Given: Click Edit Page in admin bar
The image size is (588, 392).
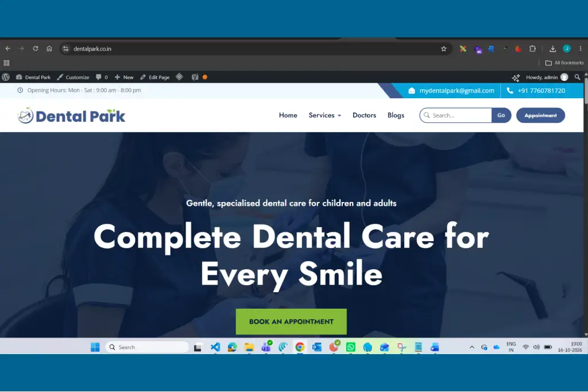Looking at the screenshot, I should [154, 77].
